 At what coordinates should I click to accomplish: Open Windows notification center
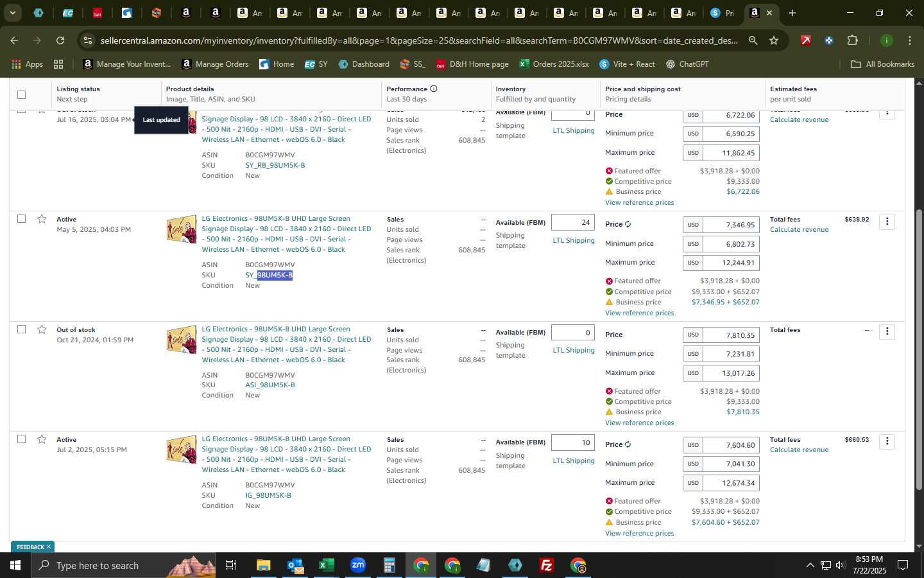click(x=903, y=565)
